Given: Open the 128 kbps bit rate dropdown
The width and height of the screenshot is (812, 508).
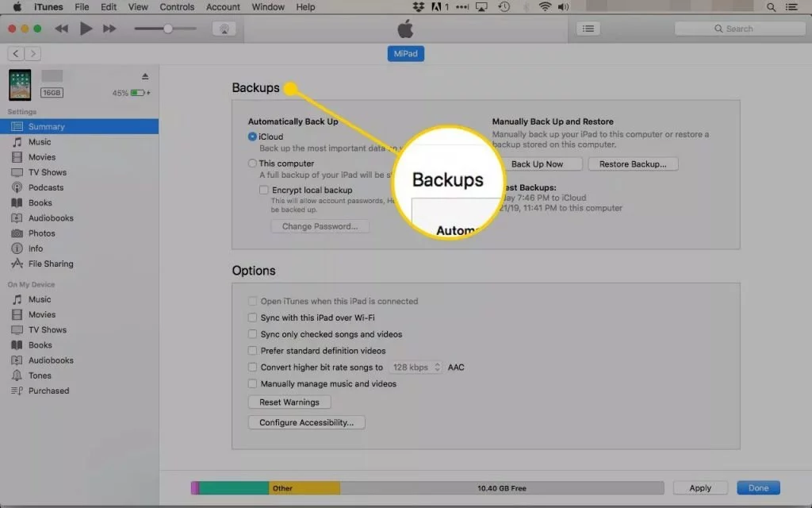Looking at the screenshot, I should point(416,368).
